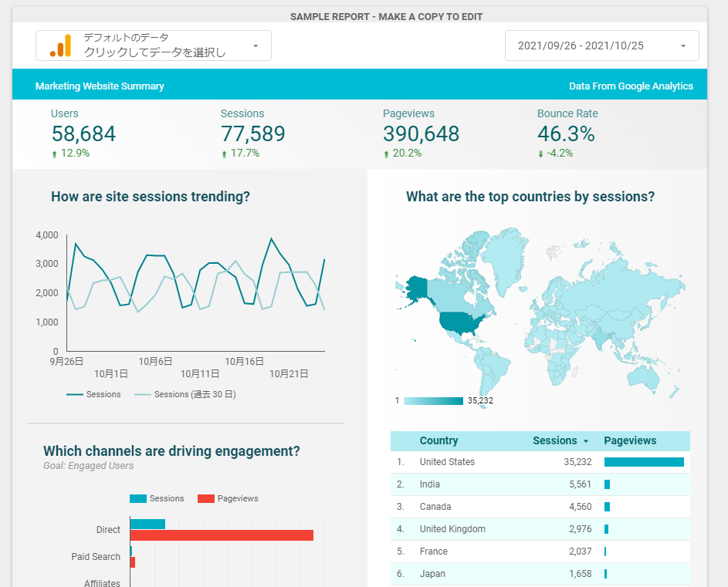The width and height of the screenshot is (728, 587).
Task: Click the 4,560 sessions value for Canada
Action: point(581,507)
